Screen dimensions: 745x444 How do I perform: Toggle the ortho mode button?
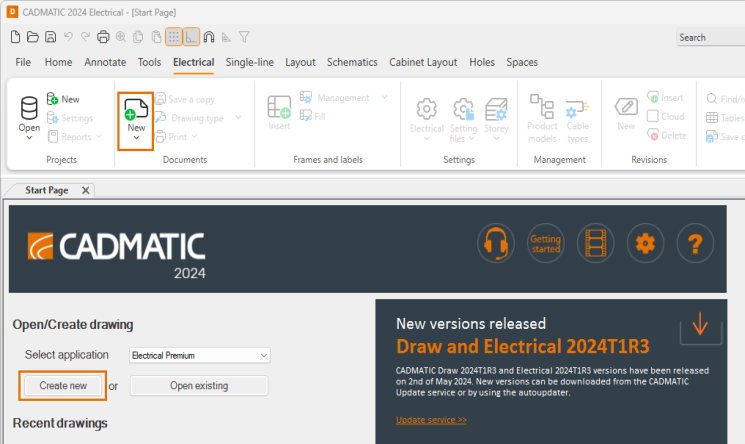click(x=191, y=37)
